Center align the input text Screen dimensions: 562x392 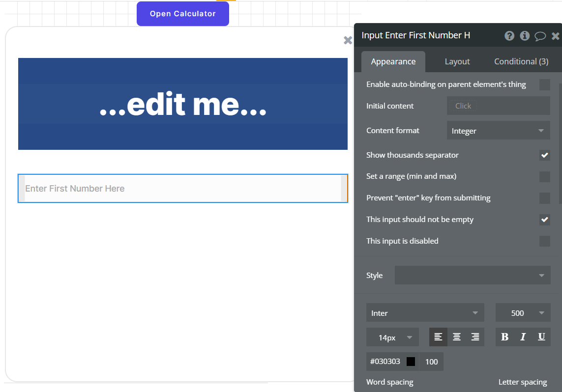click(x=457, y=337)
